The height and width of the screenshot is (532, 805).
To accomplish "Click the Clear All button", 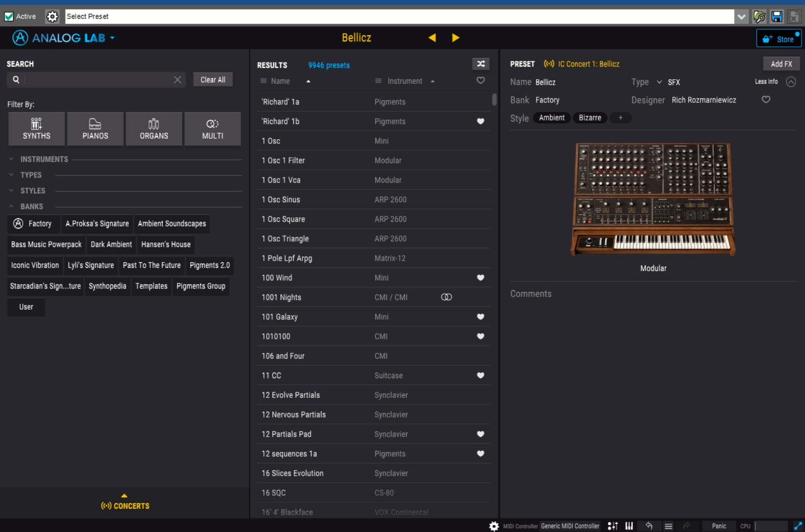I will [213, 80].
